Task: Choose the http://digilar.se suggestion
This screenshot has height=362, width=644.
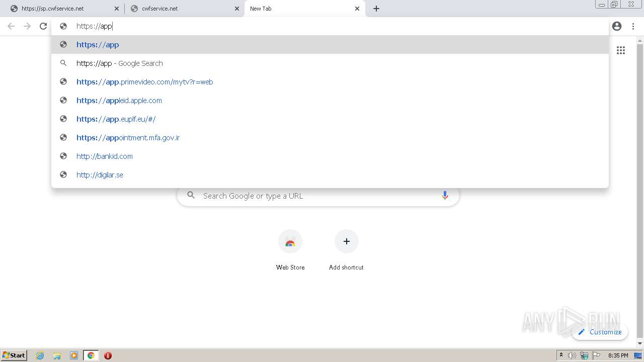Action: coord(330,174)
